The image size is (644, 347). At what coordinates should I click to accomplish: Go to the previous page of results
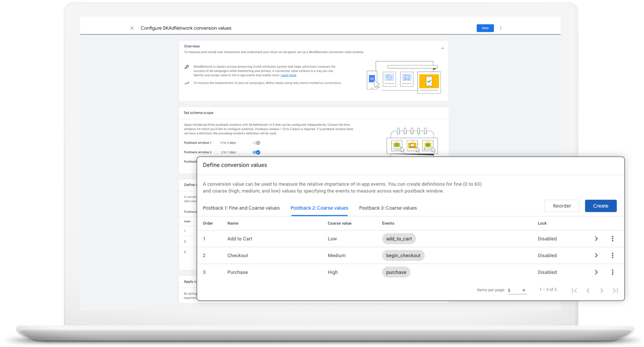588,290
